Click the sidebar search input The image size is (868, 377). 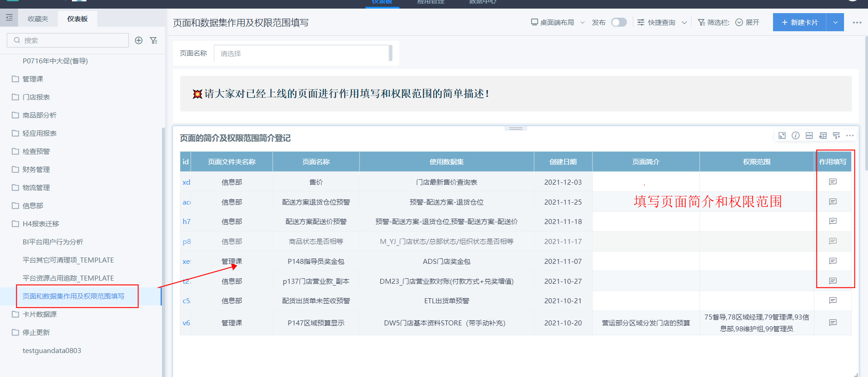tap(68, 40)
